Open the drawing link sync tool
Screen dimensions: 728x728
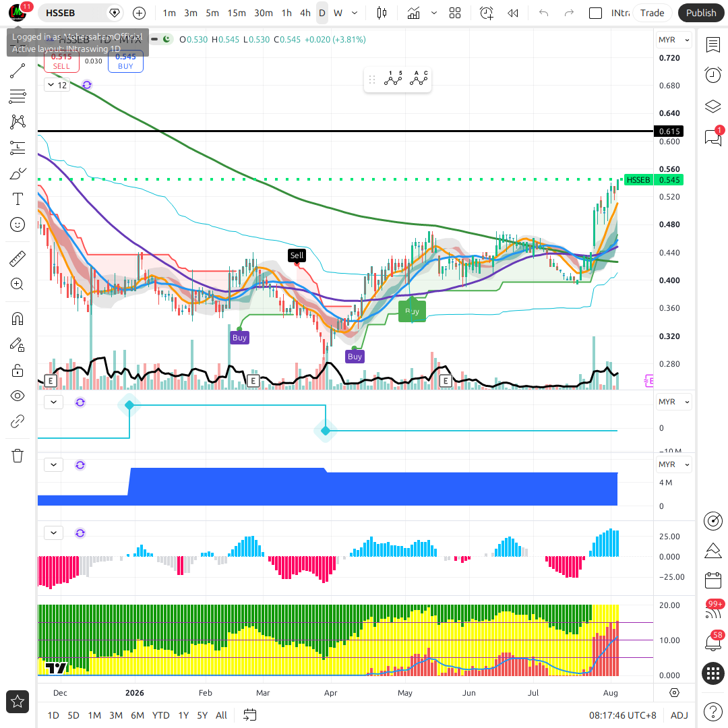(x=18, y=421)
